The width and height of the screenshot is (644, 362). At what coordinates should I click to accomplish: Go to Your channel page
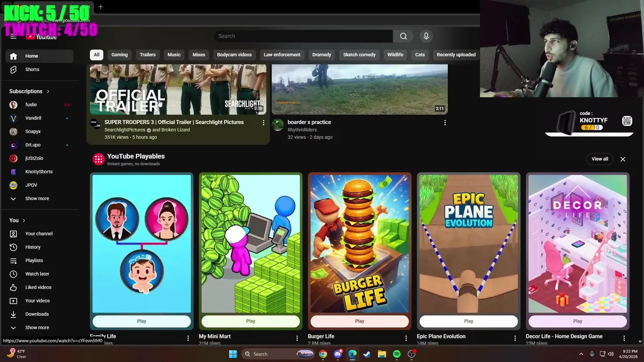pos(39,234)
